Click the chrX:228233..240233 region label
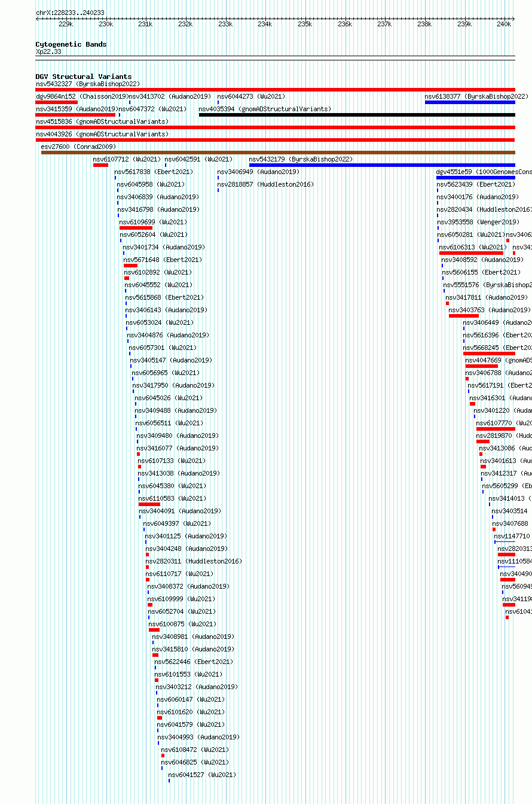This screenshot has width=532, height=804. coord(70,13)
